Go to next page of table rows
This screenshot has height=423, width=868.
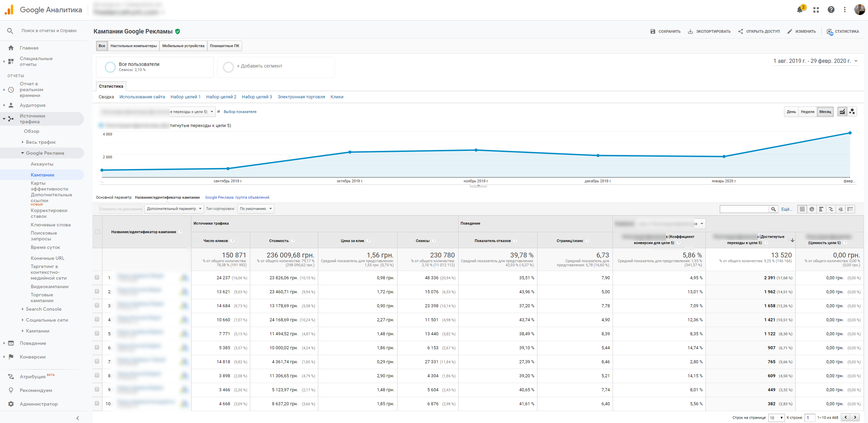pyautogui.click(x=855, y=417)
